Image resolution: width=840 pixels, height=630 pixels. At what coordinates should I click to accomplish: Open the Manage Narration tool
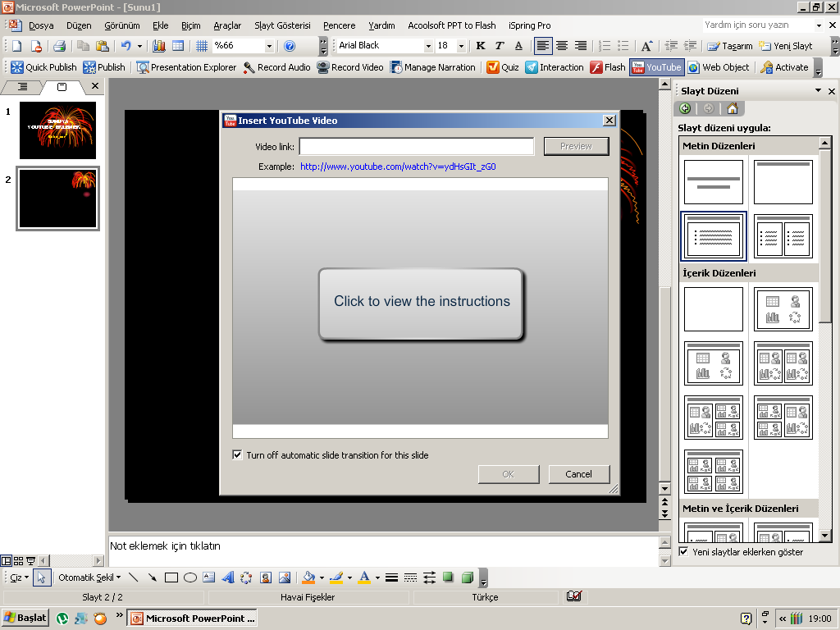(396, 67)
